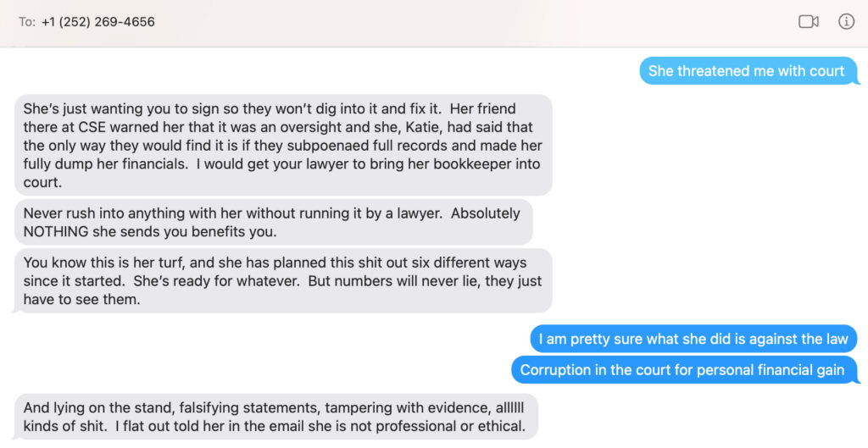The width and height of the screenshot is (868, 448).
Task: Select the "She threatened me with court" bubble
Action: coord(746,71)
